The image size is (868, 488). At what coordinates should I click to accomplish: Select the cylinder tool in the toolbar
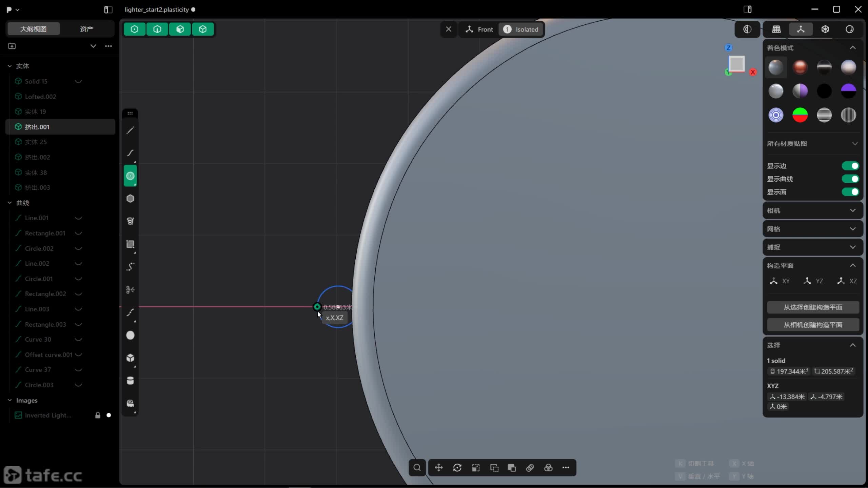click(x=130, y=381)
